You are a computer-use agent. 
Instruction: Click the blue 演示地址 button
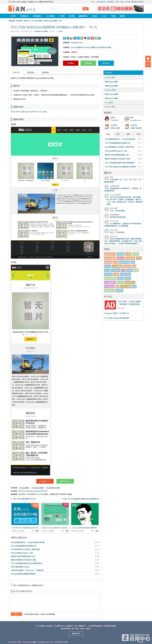pyautogui.click(x=106, y=63)
